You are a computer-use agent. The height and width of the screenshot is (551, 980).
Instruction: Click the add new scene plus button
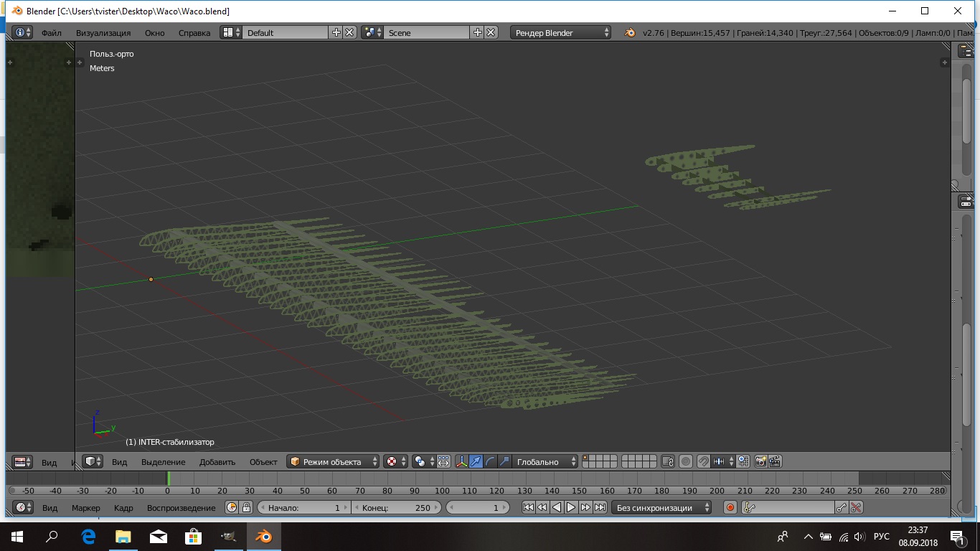pyautogui.click(x=478, y=33)
